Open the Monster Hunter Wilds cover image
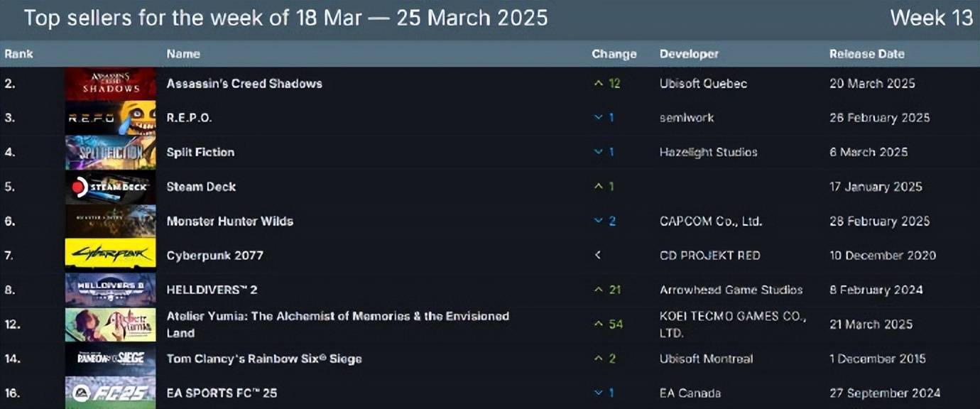This screenshot has height=409, width=980. [110, 221]
